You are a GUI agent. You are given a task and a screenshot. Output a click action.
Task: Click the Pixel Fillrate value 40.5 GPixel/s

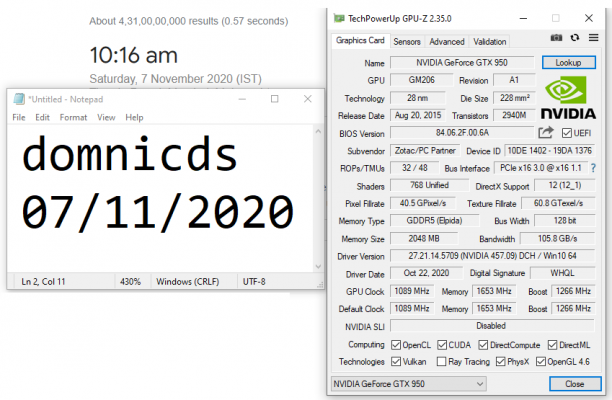[423, 203]
